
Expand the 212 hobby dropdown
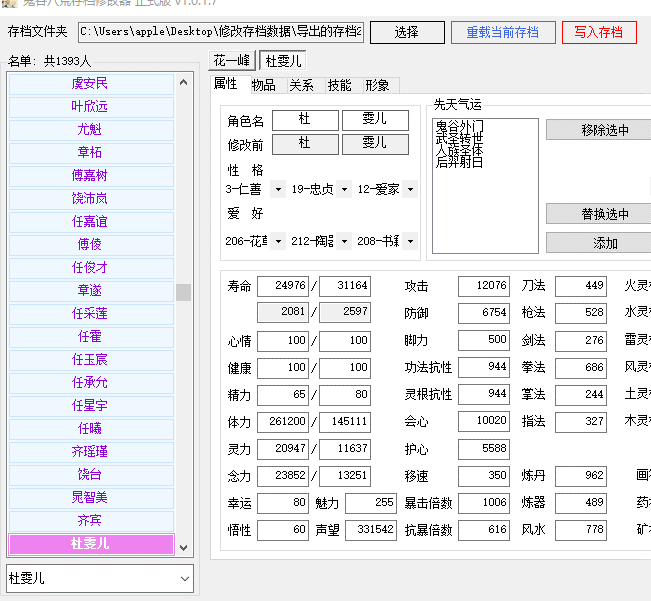click(x=344, y=241)
